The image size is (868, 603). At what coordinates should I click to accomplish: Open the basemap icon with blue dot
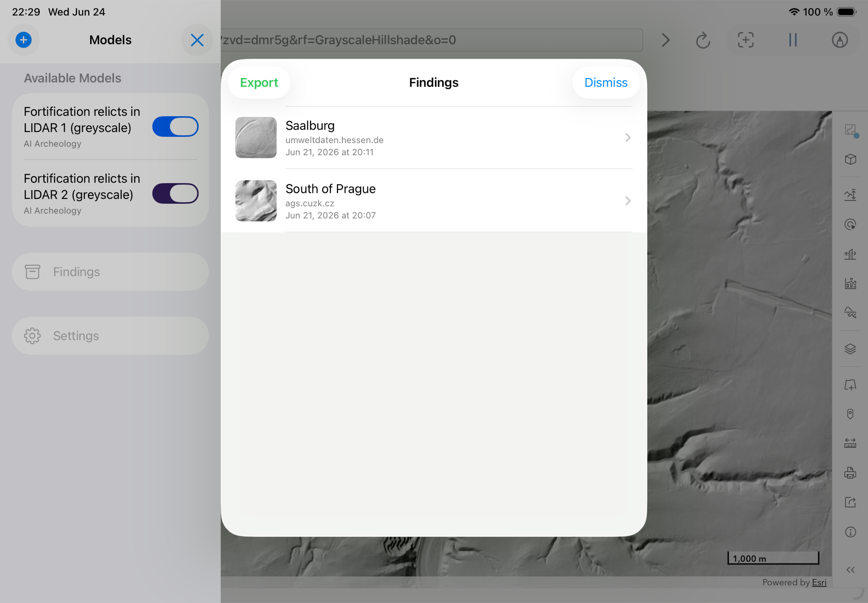pyautogui.click(x=851, y=130)
